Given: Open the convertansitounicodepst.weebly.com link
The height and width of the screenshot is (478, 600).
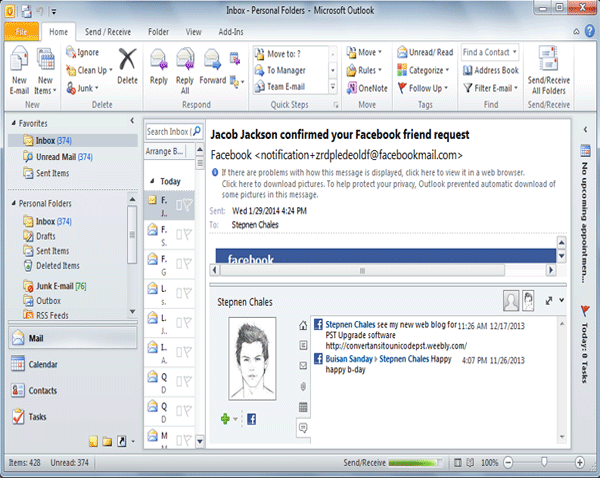Looking at the screenshot, I should [x=396, y=346].
